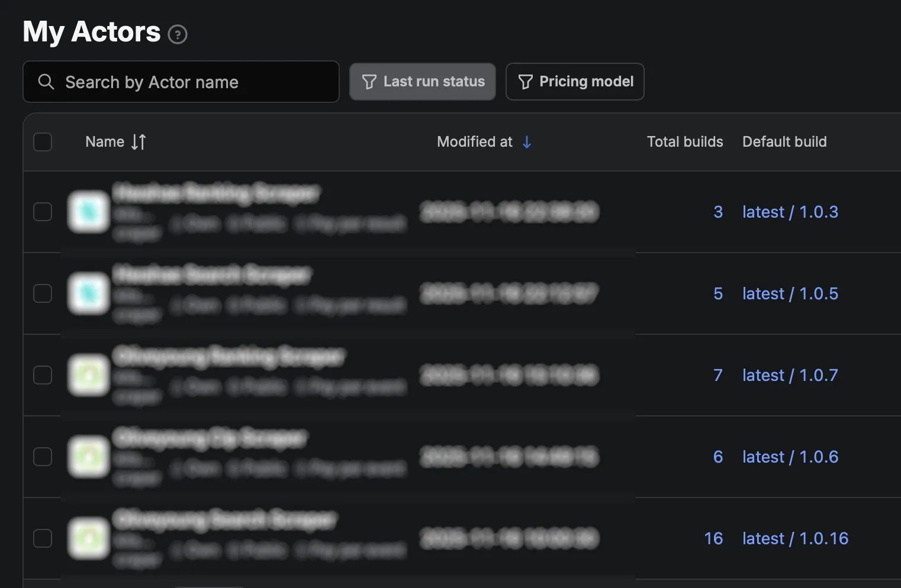Viewport: 901px width, 588px height.
Task: Sort by the Modified at column header
Action: tap(475, 142)
